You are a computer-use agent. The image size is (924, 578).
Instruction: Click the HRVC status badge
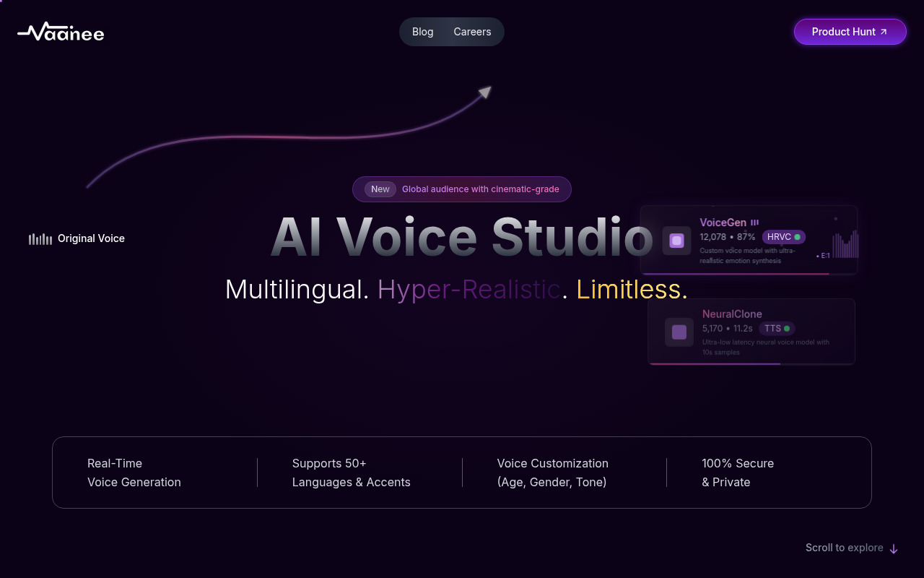[783, 237]
